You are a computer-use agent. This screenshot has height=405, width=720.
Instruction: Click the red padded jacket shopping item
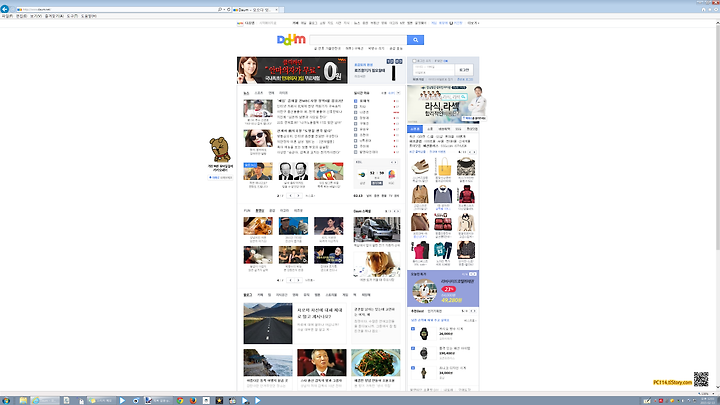click(466, 194)
